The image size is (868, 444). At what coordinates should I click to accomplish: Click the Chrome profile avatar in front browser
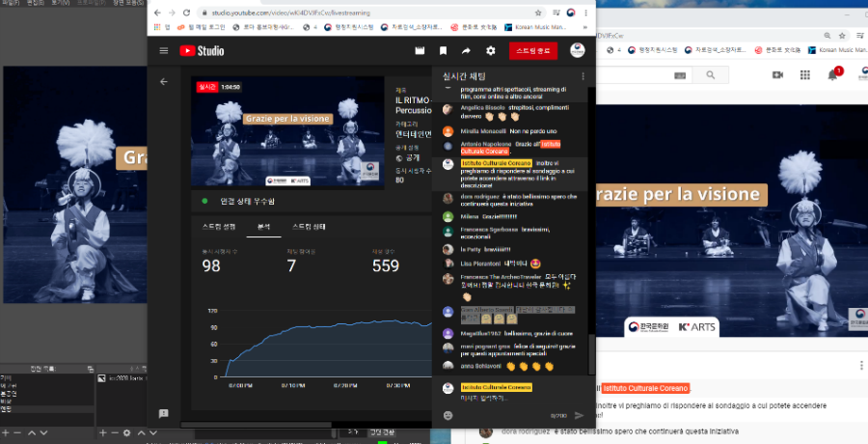tap(571, 13)
